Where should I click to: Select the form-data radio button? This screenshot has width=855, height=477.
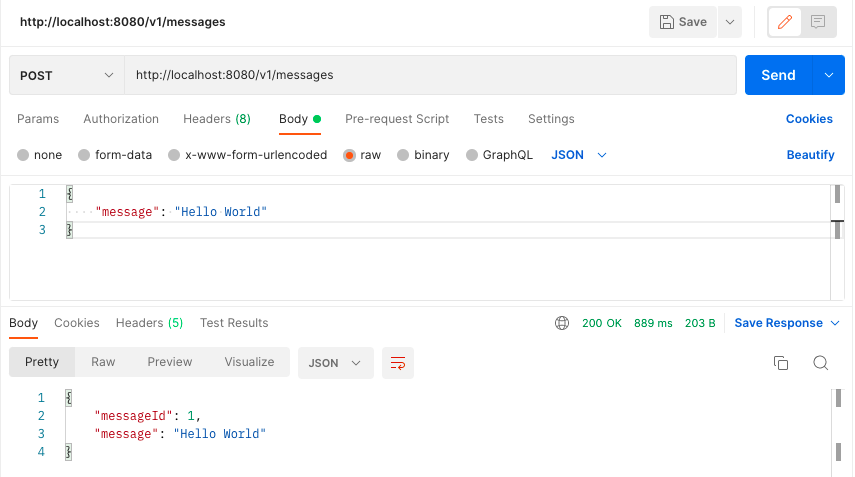point(84,155)
